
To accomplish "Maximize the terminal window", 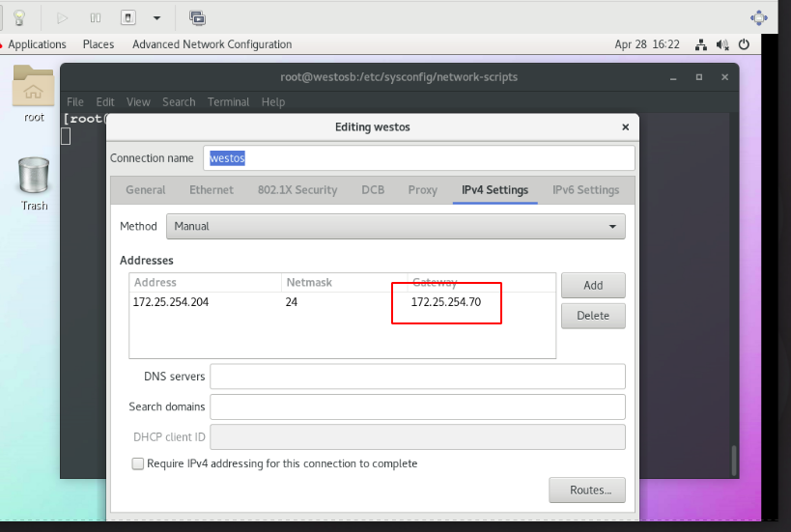I will tap(698, 77).
